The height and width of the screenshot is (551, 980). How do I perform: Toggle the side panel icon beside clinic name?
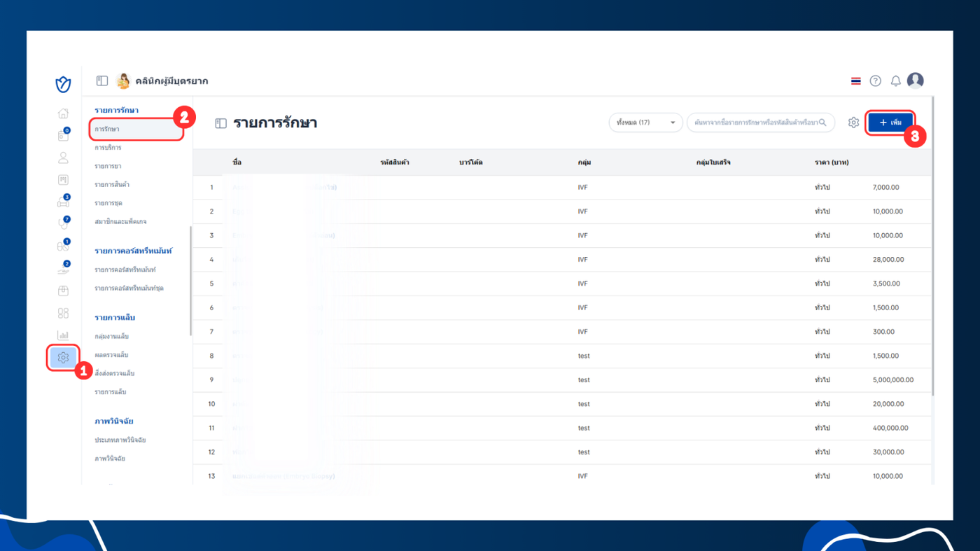point(102,81)
